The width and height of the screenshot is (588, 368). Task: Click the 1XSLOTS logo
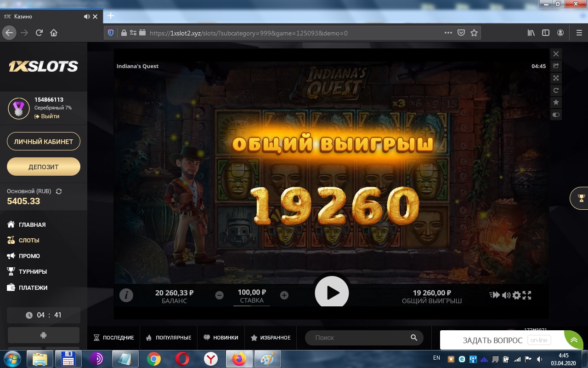pos(44,66)
